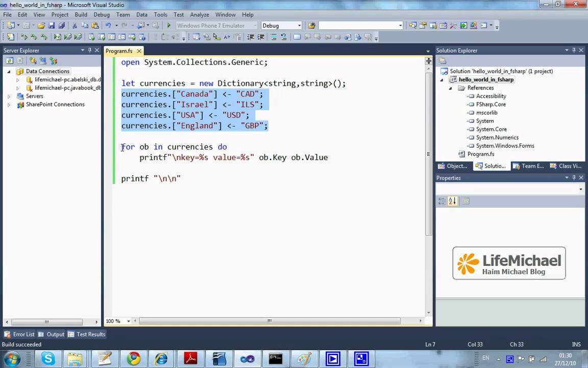Image resolution: width=588 pixels, height=368 pixels.
Task: Expand the SharePoint Connections node
Action: [9, 105]
